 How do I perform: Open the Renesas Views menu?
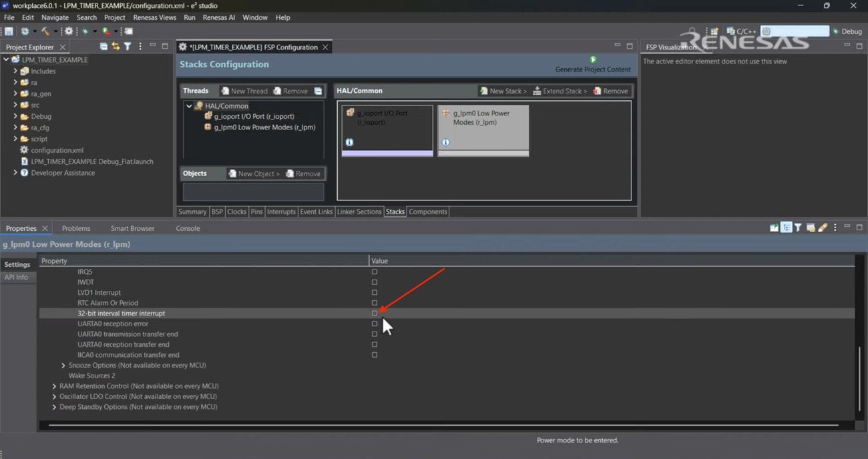tap(154, 17)
